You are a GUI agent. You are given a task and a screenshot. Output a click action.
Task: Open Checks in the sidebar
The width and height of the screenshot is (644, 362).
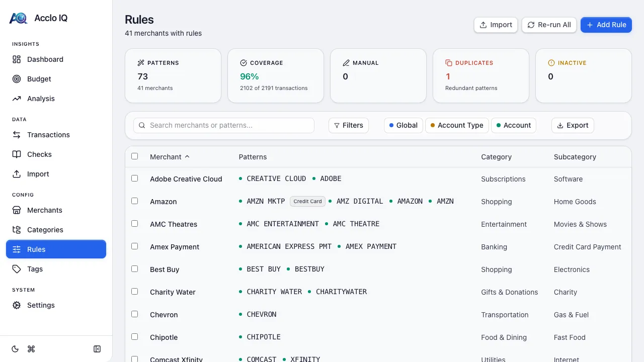56,154
